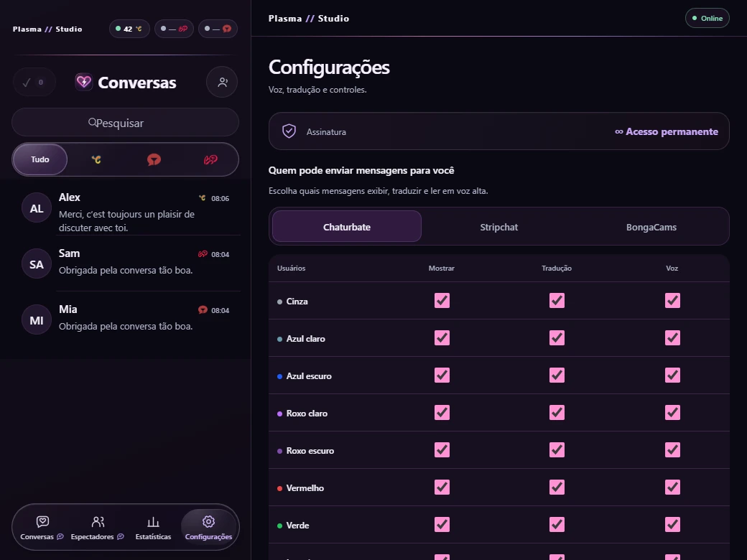747x560 pixels.
Task: Toggle Voz checkbox for Verde
Action: coord(673,524)
